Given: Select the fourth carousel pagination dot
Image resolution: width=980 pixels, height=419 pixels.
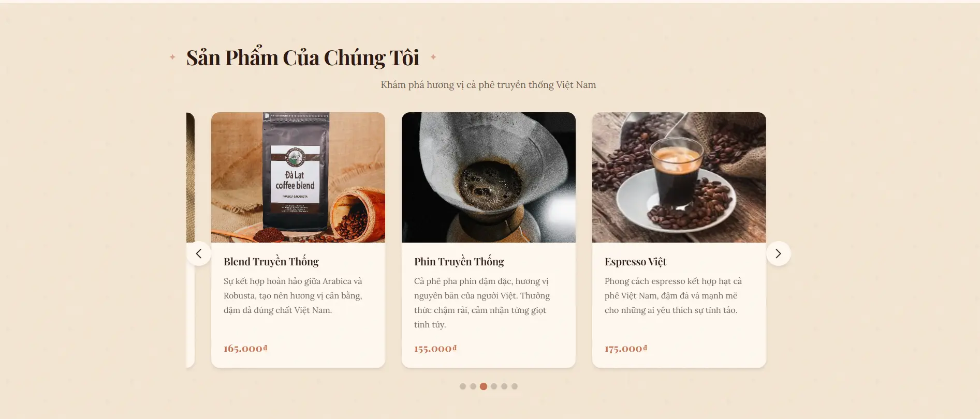Looking at the screenshot, I should (x=494, y=386).
